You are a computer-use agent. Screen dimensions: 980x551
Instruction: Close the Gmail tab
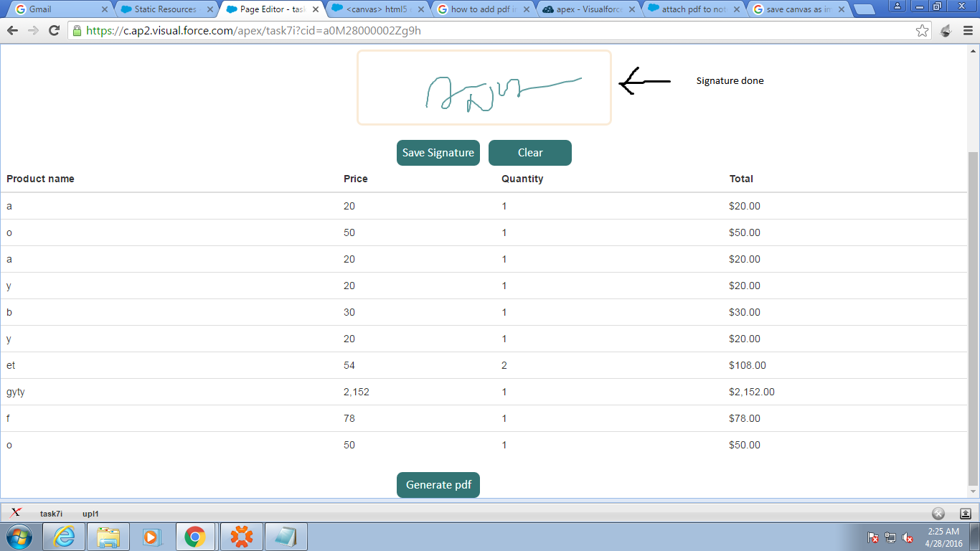pyautogui.click(x=105, y=9)
